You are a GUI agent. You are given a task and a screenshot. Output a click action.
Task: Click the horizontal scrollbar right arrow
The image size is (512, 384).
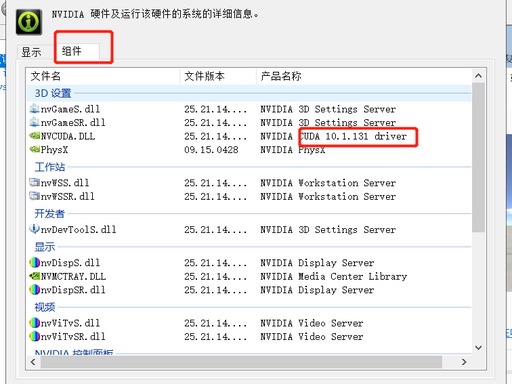[x=464, y=362]
